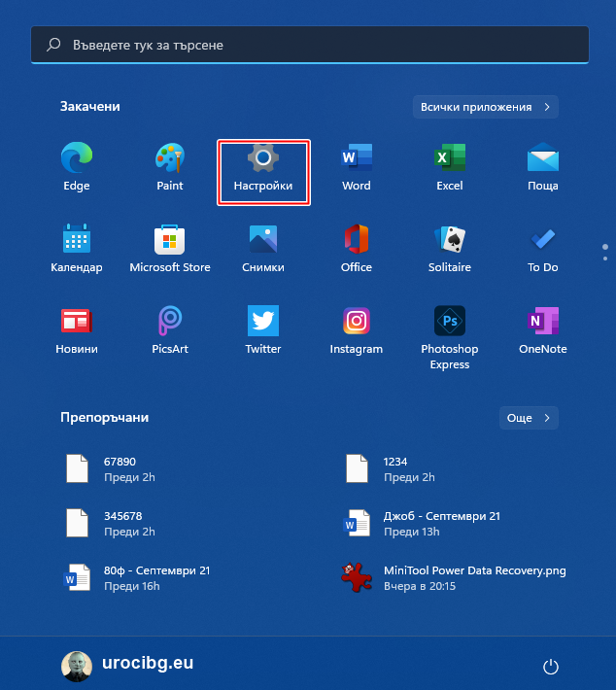Open the Настройки settings gear icon

click(x=263, y=157)
